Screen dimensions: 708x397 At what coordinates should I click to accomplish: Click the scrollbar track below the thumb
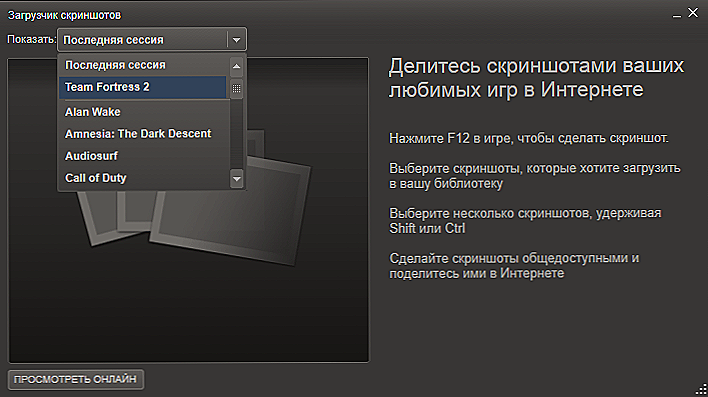tap(236, 134)
